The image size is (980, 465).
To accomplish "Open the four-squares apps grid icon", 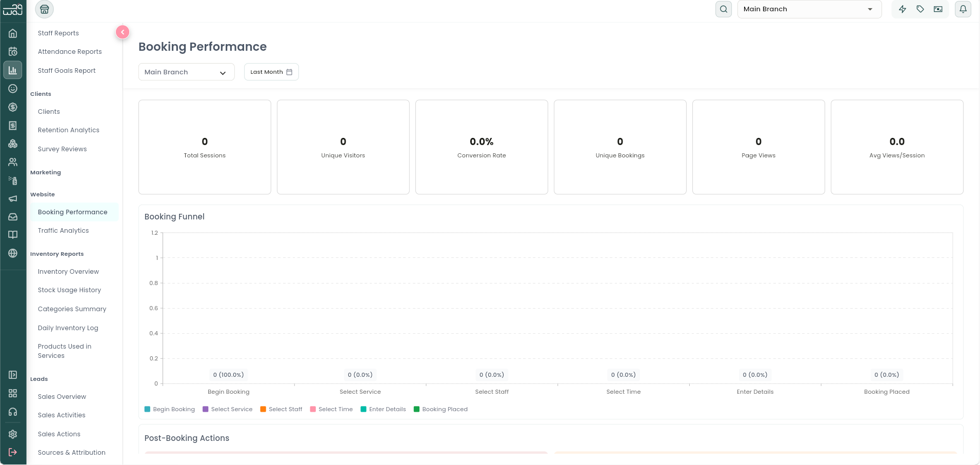I will 13,393.
